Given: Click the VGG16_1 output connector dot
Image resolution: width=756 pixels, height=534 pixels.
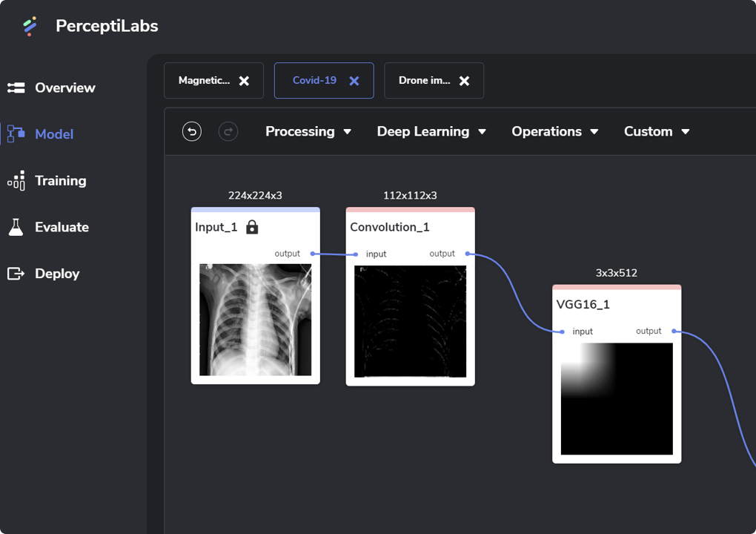Looking at the screenshot, I should (x=674, y=331).
